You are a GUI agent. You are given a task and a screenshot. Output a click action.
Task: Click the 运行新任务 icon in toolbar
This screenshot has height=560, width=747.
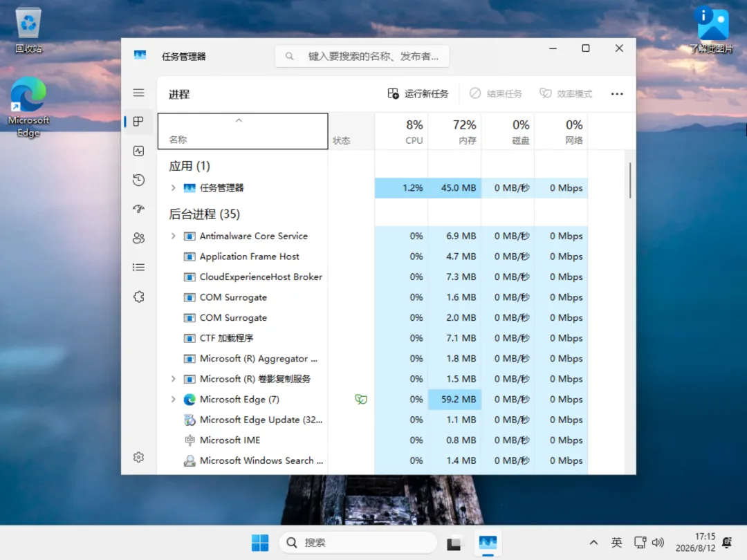(x=393, y=93)
